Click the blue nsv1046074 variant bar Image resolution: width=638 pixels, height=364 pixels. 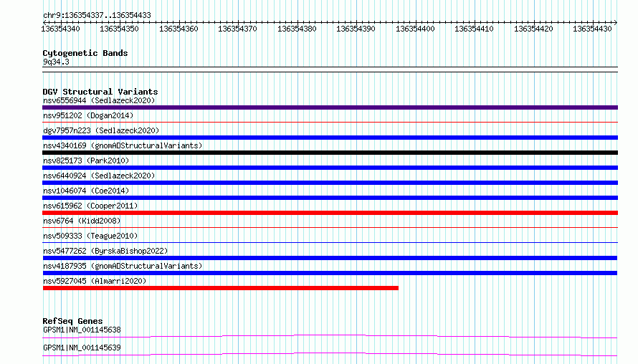coord(330,198)
